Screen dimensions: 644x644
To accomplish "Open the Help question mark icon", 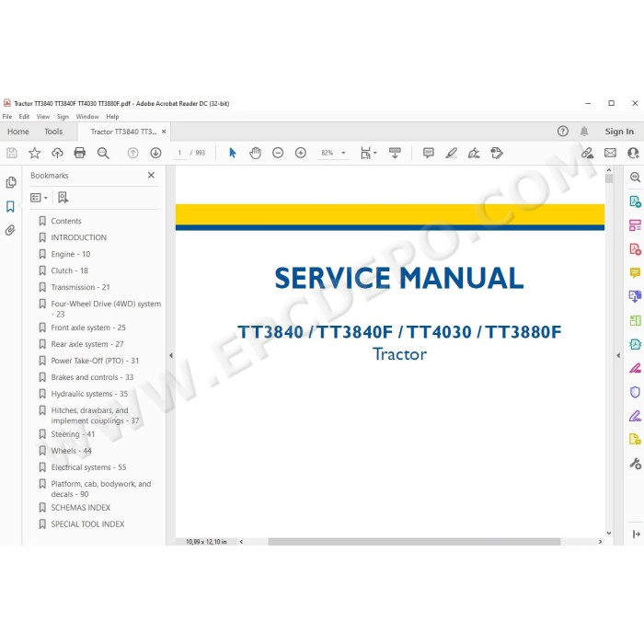I will pyautogui.click(x=563, y=132).
